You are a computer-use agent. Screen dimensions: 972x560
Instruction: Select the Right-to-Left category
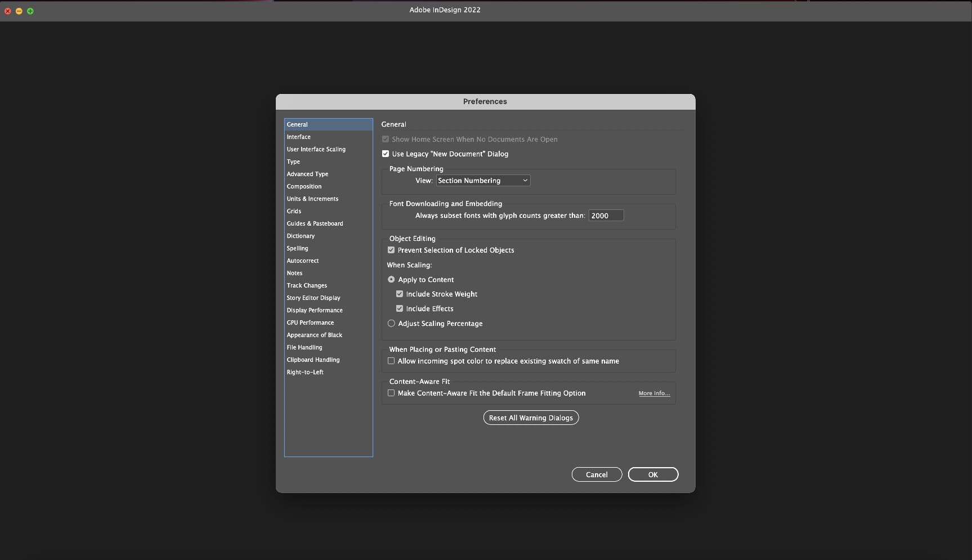coord(329,372)
